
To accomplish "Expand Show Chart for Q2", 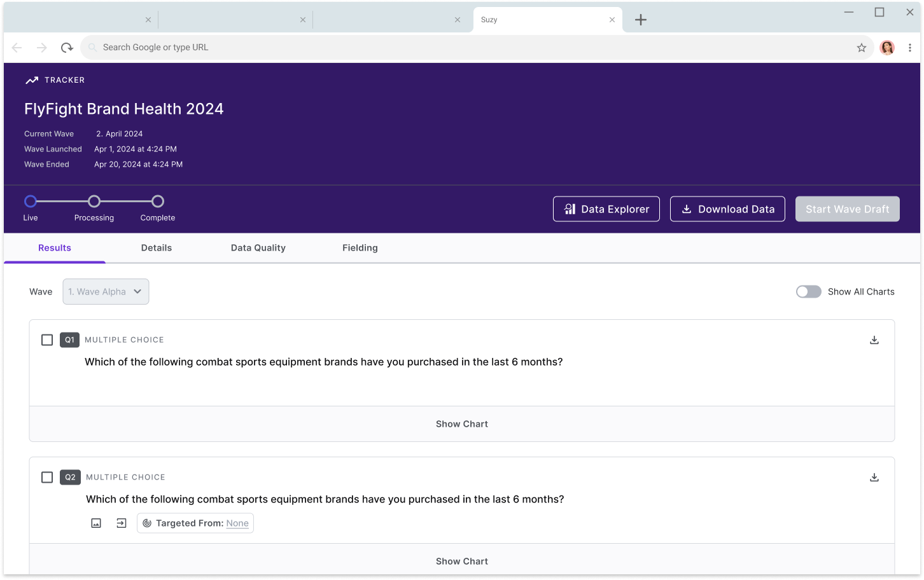I will coord(462,560).
